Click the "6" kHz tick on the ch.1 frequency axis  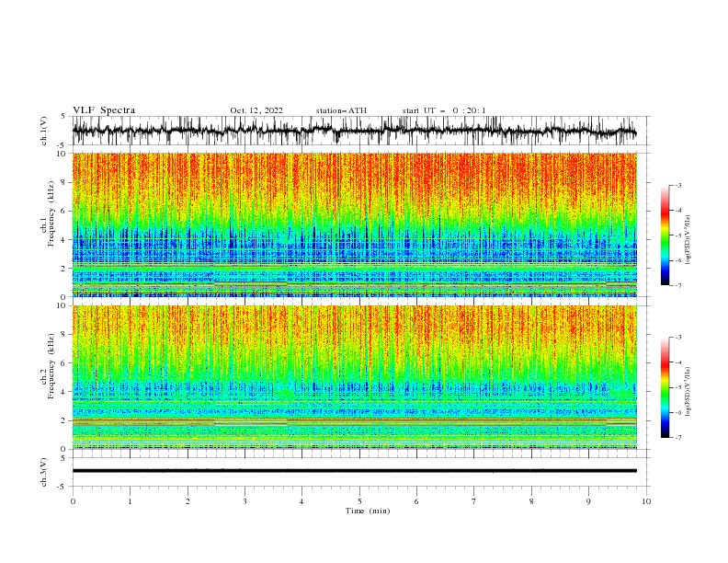(63, 211)
